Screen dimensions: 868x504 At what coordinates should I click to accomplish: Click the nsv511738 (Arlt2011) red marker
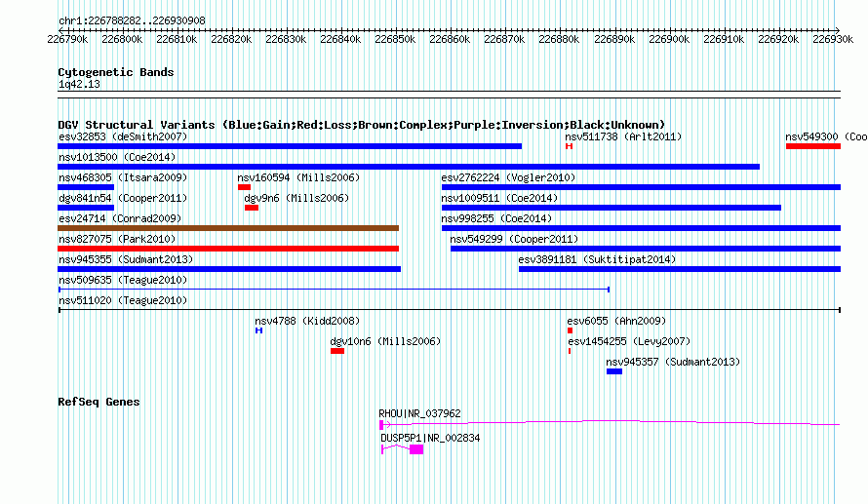tap(569, 146)
